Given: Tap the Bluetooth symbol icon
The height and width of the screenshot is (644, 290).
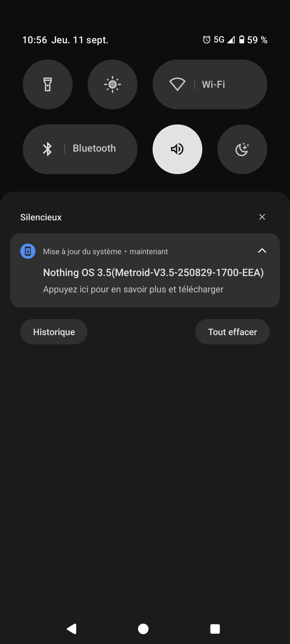Looking at the screenshot, I should [x=47, y=149].
